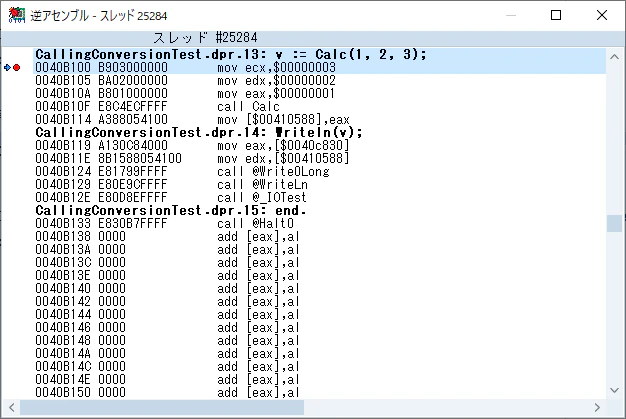Click the horizontal scrollbar thumb

[x=162, y=407]
